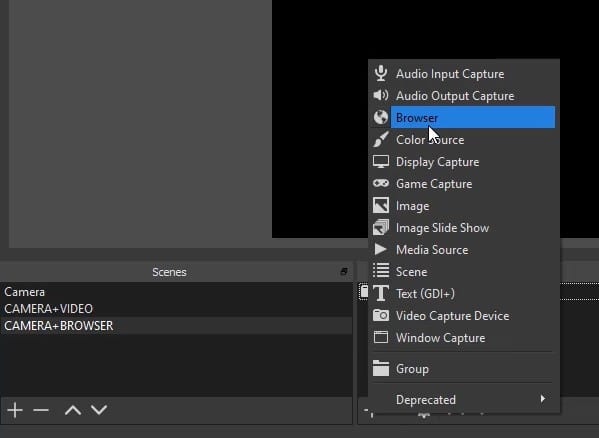This screenshot has width=599, height=438.
Task: Pop out the Scenes dock panel
Action: 344,272
